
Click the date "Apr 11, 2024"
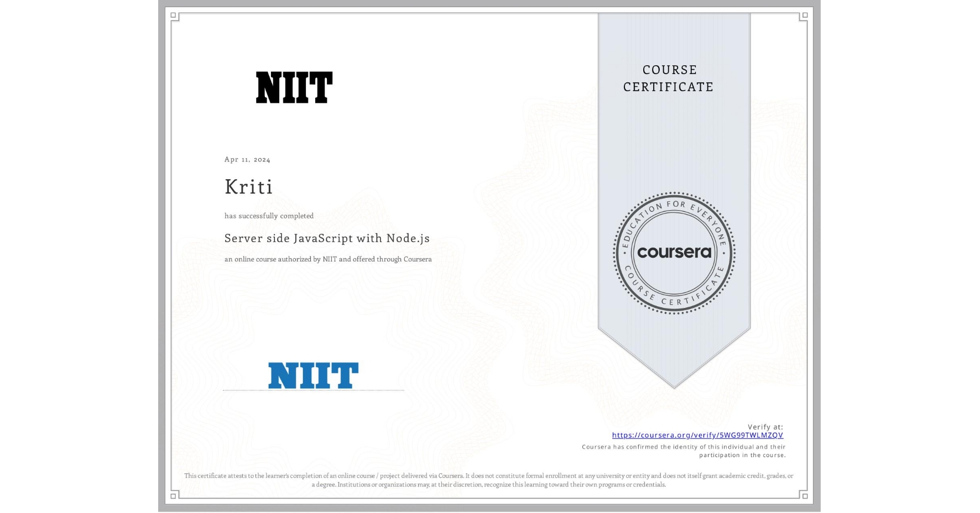click(x=247, y=159)
